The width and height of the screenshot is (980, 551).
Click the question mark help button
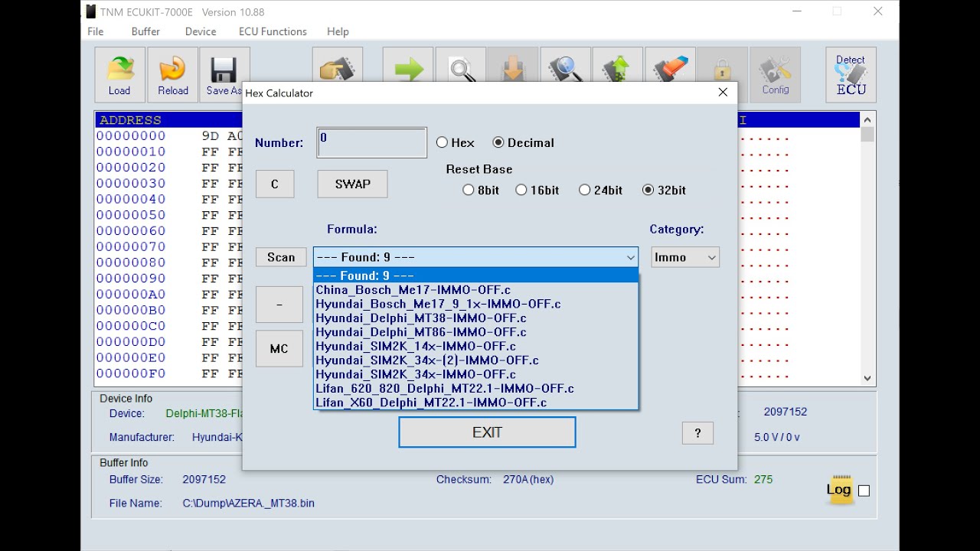[x=697, y=433]
